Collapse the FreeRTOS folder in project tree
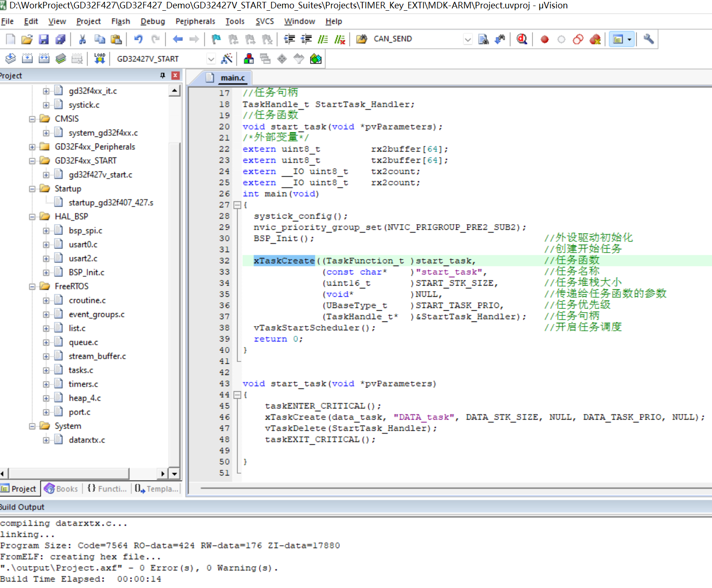The image size is (712, 588). [32, 287]
